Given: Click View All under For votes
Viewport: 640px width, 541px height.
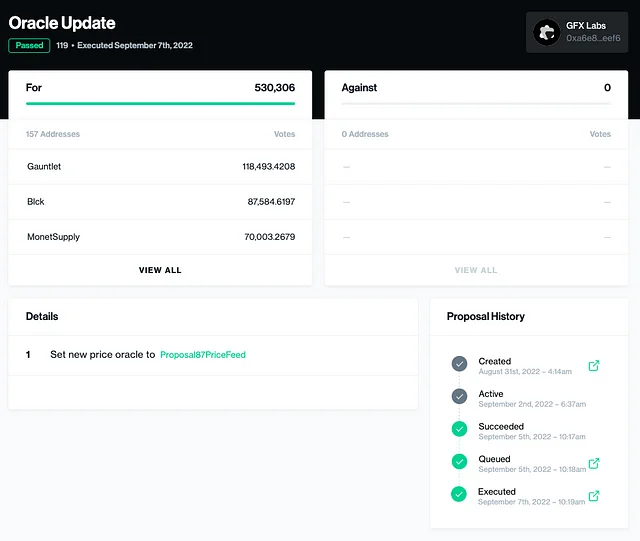Looking at the screenshot, I should pyautogui.click(x=160, y=270).
